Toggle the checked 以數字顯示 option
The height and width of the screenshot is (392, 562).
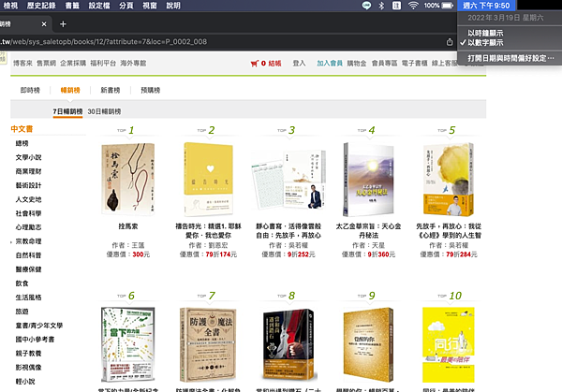click(x=485, y=43)
